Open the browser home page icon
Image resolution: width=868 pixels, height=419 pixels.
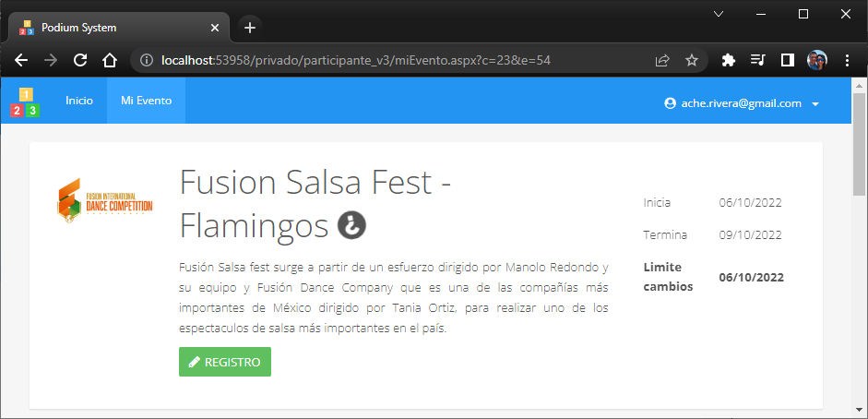110,60
